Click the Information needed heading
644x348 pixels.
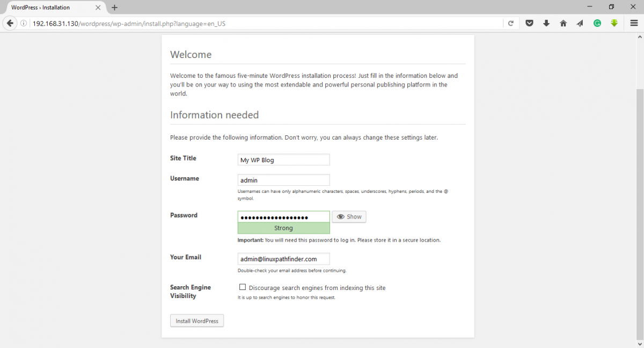[x=214, y=115]
